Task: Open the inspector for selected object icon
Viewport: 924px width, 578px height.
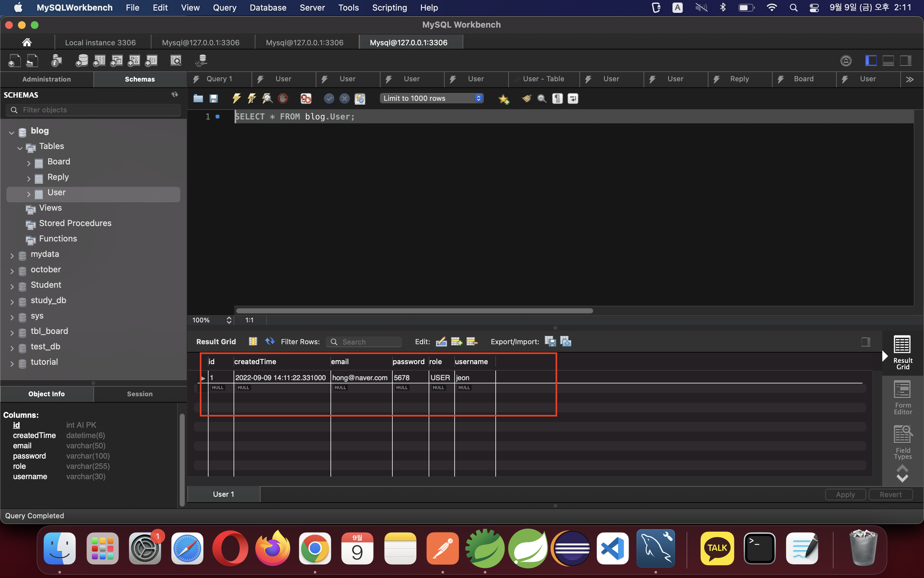Action: pyautogui.click(x=56, y=60)
